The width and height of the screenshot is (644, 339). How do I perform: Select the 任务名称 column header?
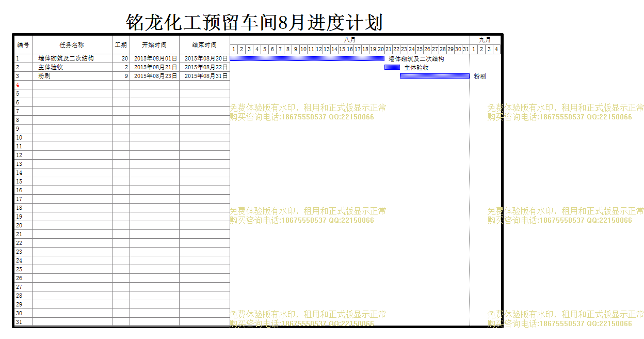pos(72,45)
